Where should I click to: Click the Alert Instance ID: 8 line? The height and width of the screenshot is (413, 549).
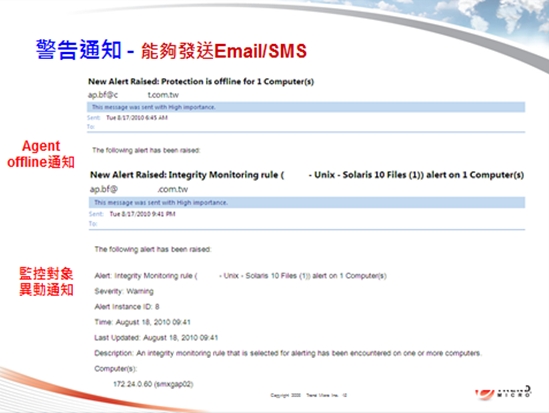(127, 307)
